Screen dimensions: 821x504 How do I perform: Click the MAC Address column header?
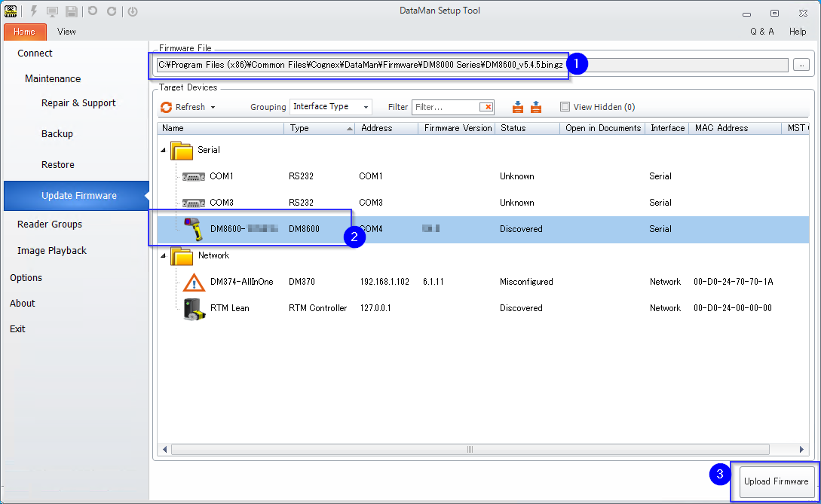(x=735, y=128)
